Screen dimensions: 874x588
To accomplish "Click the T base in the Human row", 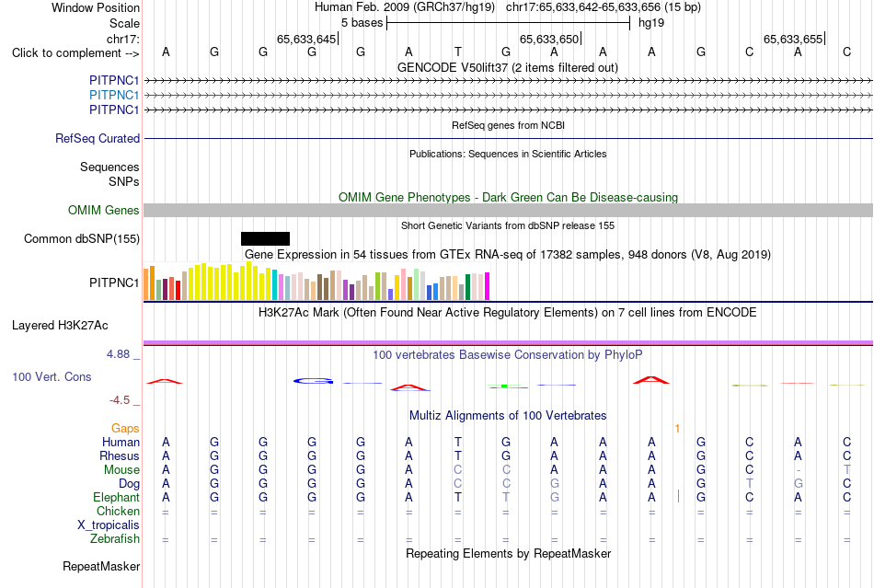I will coord(457,442).
